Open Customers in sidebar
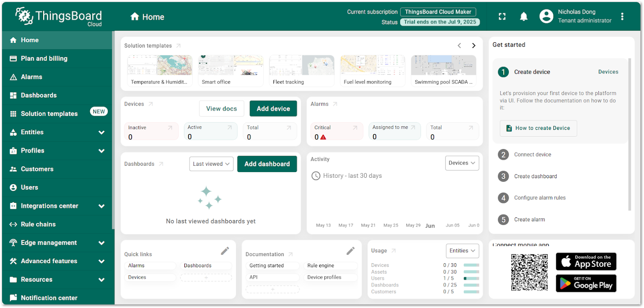Screen dimensions: 644x308 tap(57, 169)
